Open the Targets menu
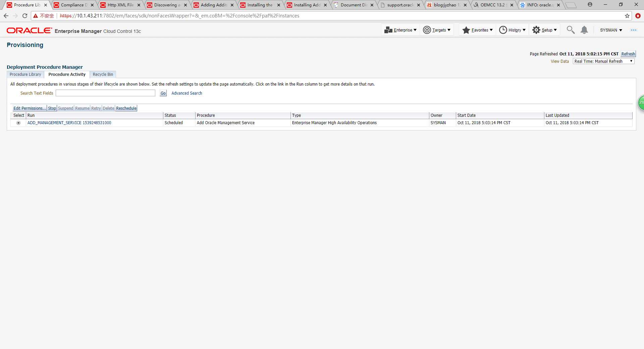The image size is (644, 349). [437, 30]
